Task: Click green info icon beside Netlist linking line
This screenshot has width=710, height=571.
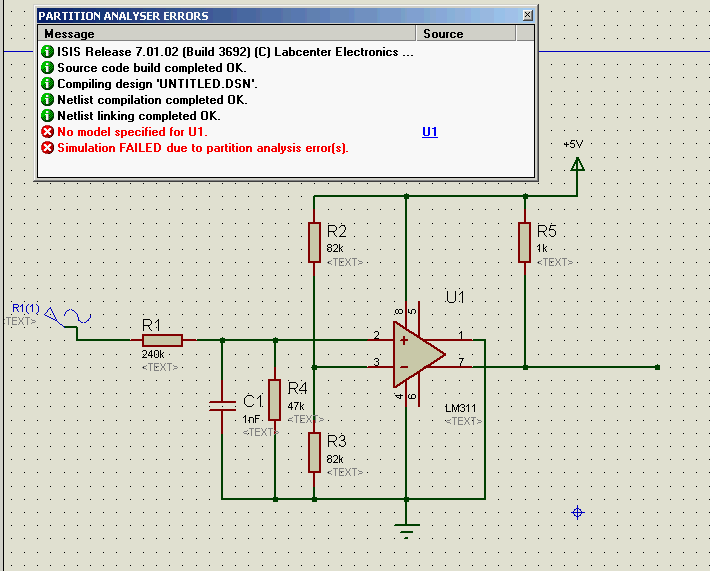Action: (47, 115)
